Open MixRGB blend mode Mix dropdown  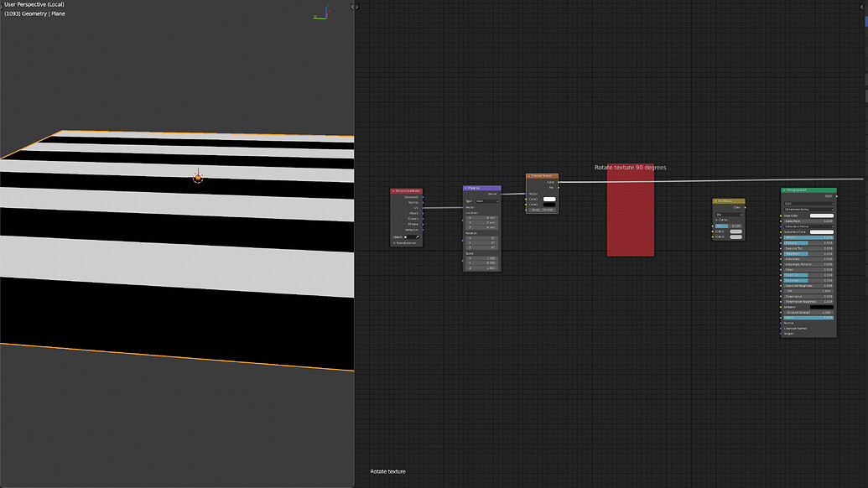click(x=729, y=215)
